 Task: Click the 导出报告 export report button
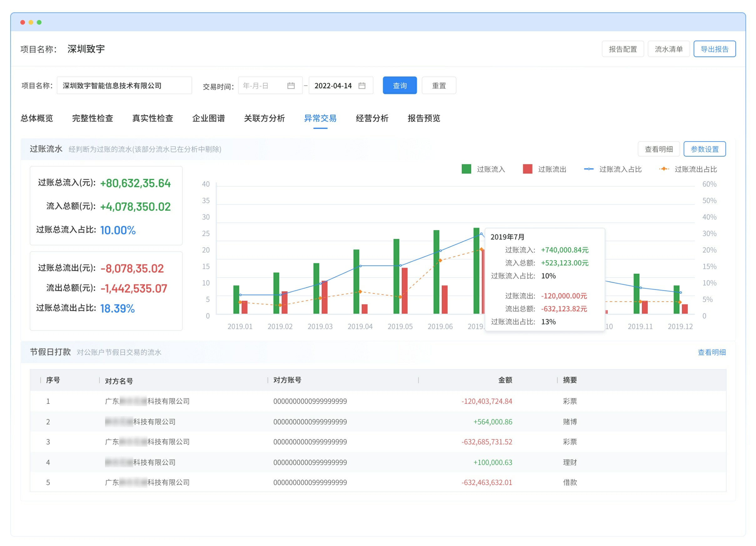pos(715,49)
